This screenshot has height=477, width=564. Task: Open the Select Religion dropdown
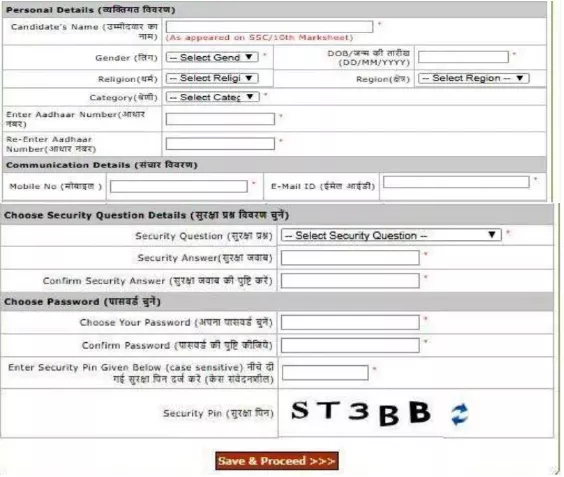point(212,78)
